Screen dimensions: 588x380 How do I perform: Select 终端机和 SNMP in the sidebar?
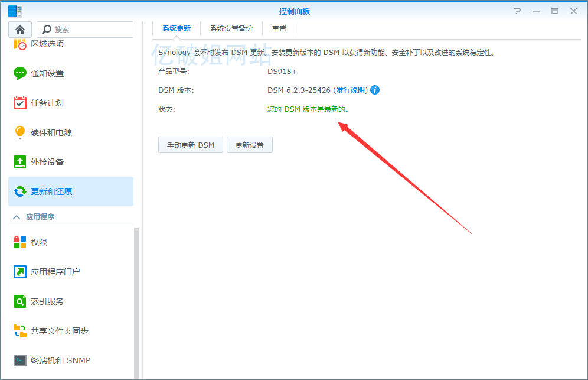click(x=71, y=360)
